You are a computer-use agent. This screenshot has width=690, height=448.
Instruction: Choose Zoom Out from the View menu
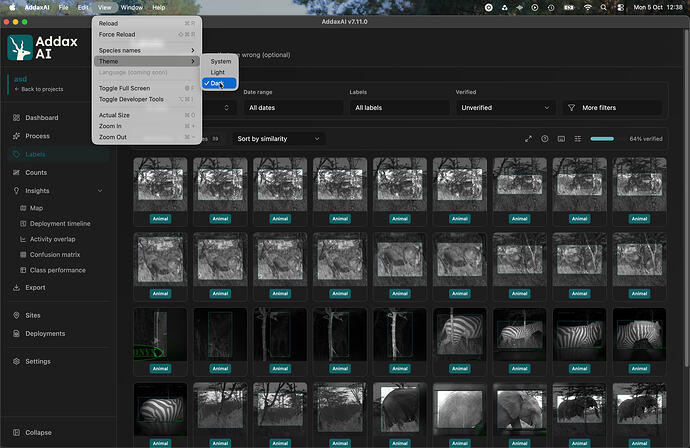point(146,137)
